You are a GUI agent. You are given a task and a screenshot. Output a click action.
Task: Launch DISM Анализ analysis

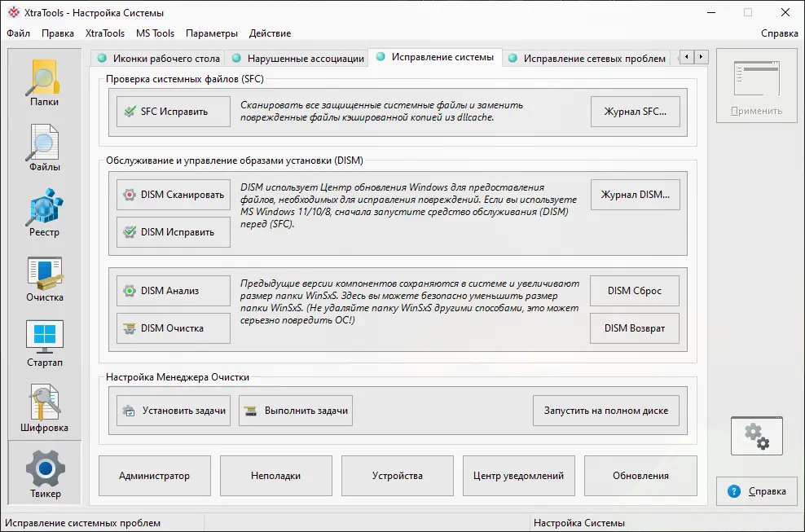tap(174, 291)
